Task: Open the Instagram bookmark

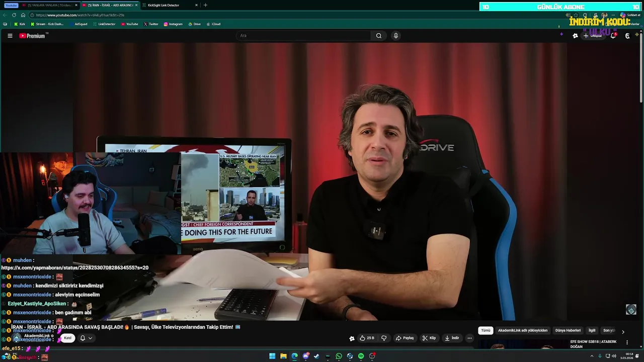Action: pos(173,24)
